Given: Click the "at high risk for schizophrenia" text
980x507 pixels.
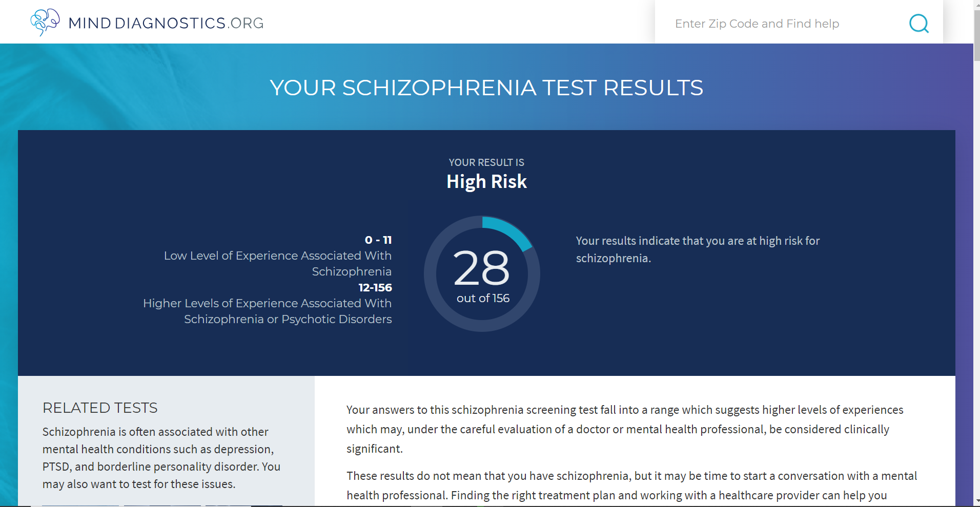Looking at the screenshot, I should click(698, 249).
